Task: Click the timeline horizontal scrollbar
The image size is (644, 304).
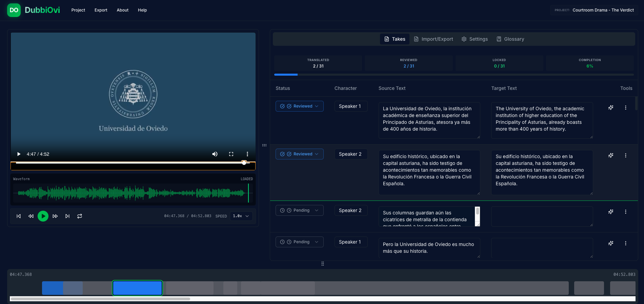Action: pyautogui.click(x=100, y=299)
